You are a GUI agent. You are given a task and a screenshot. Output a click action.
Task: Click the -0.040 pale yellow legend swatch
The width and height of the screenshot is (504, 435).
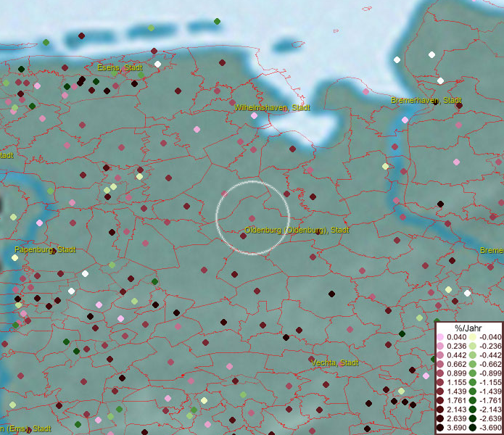472,337
